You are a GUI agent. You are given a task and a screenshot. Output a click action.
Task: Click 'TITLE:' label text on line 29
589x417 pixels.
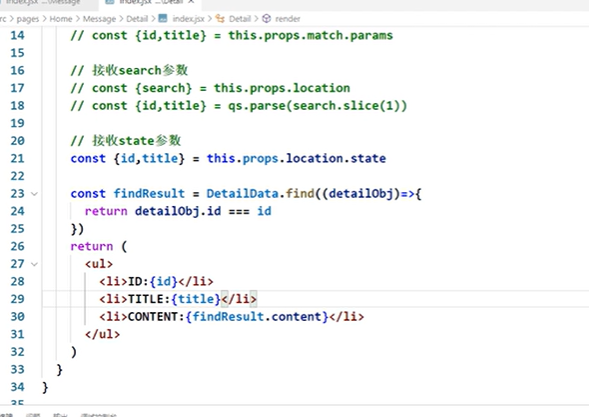[x=149, y=299]
